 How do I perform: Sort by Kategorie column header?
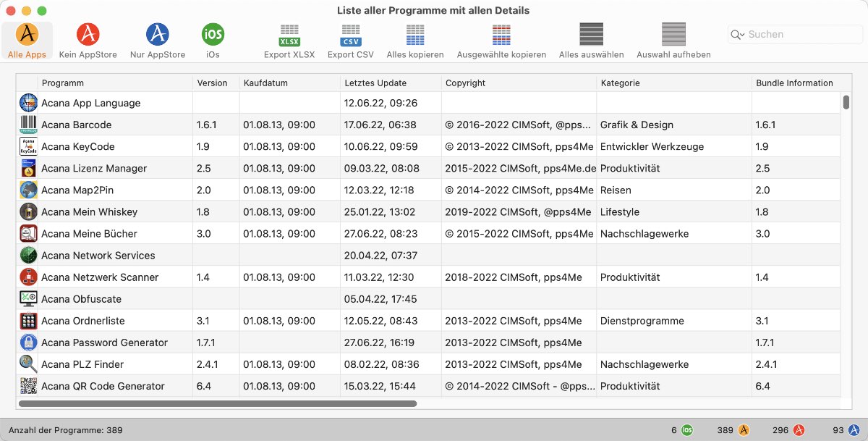675,83
